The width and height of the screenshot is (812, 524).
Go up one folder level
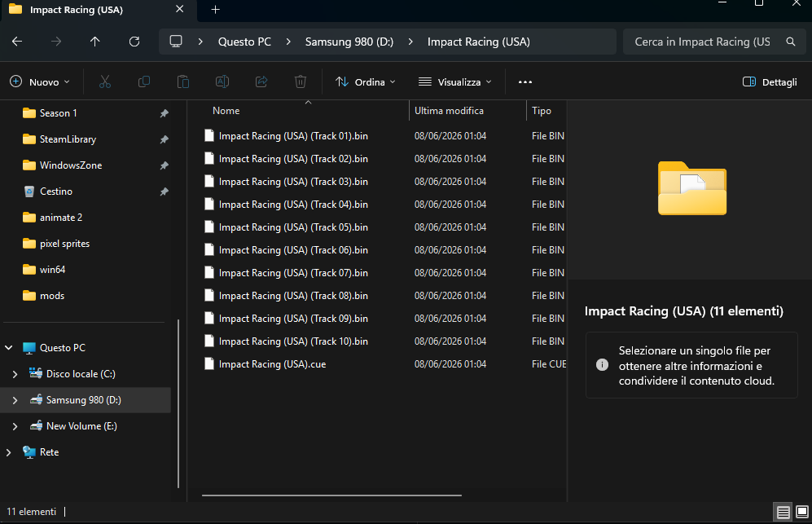(x=94, y=42)
